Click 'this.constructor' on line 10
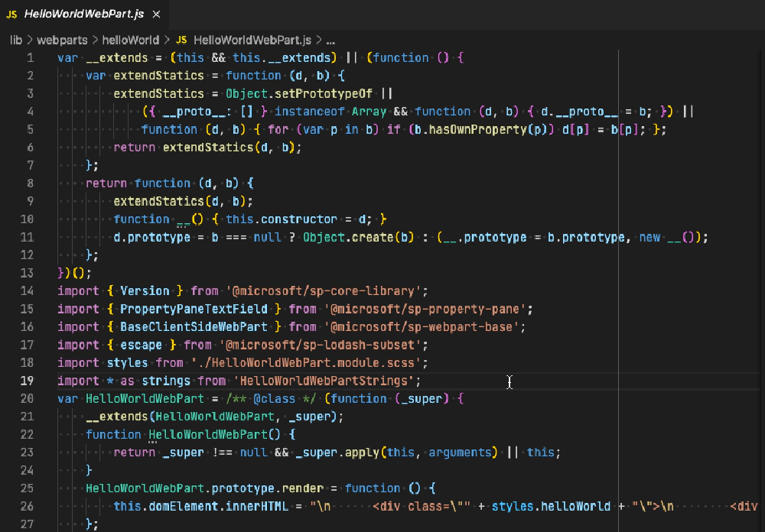 coord(282,219)
